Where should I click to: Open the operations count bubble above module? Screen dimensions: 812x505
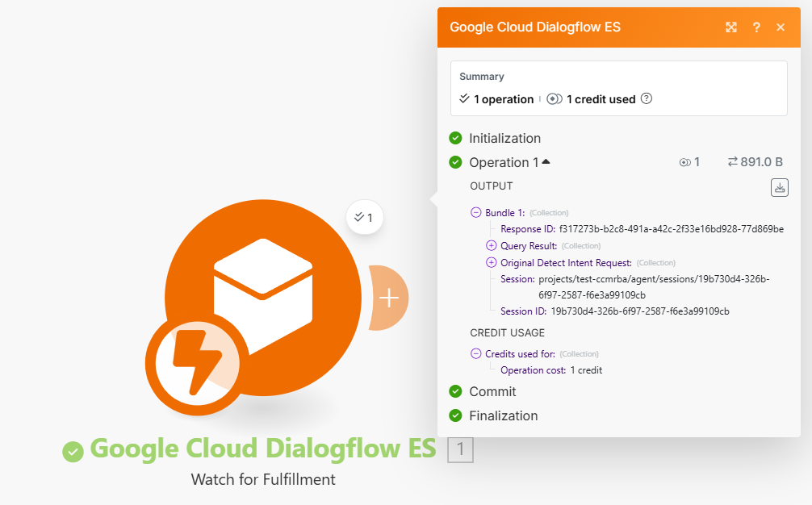click(363, 217)
